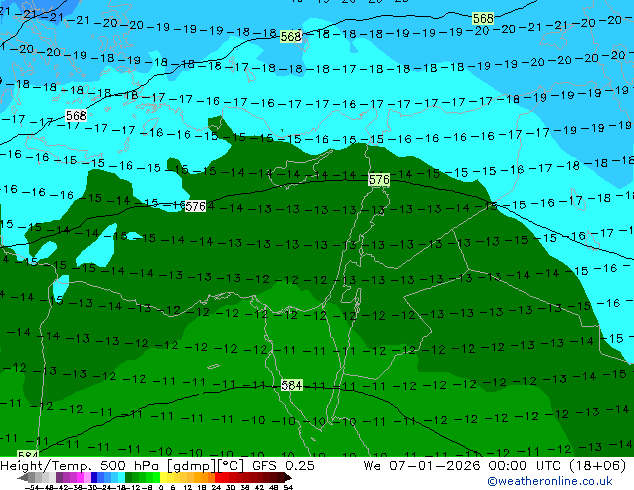Viewport: 634px width, 490px height.
Task: Click the '24' tick label on the color scale
Action: pyautogui.click(x=216, y=488)
